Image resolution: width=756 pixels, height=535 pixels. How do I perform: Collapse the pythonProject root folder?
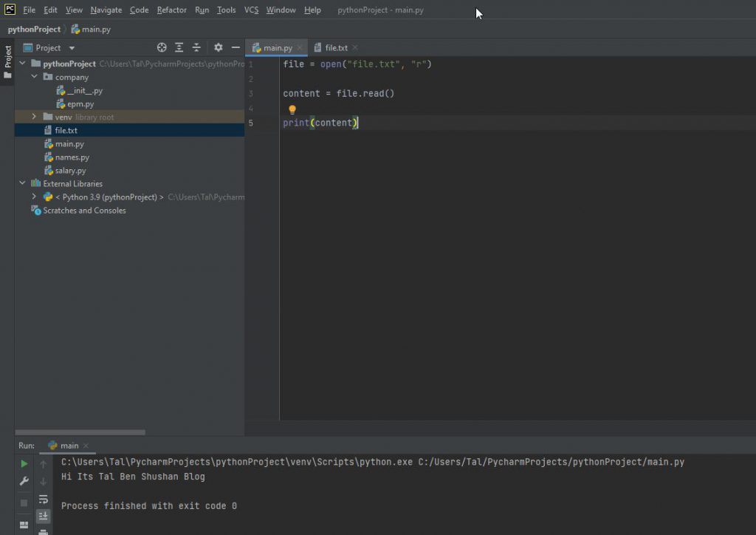[x=22, y=64]
